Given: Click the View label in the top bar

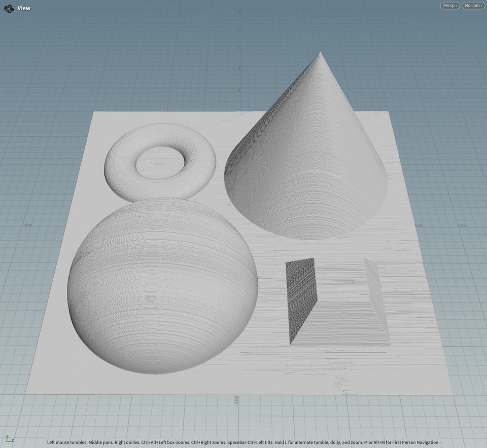Looking at the screenshot, I should [x=23, y=8].
